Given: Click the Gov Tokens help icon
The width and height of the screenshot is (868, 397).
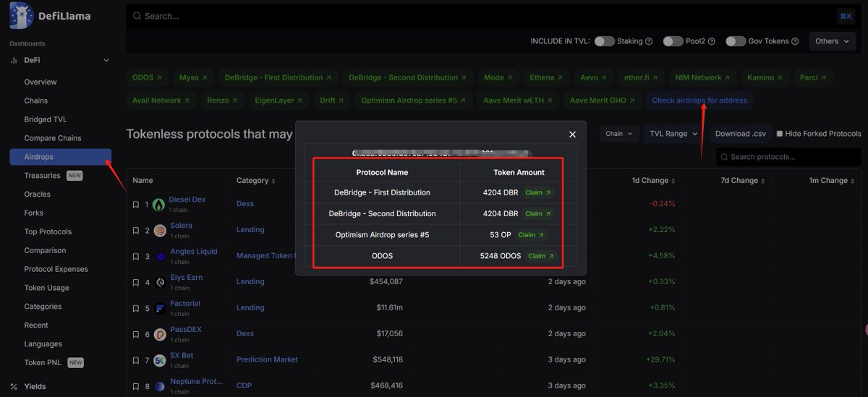Looking at the screenshot, I should point(795,41).
